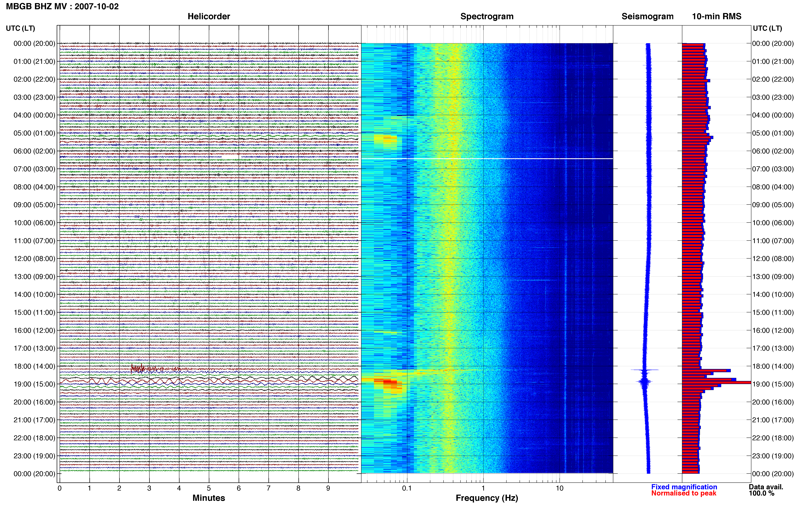Image resolution: width=812 pixels, height=508 pixels.
Task: Click the Helicorder time label 02:00 (22:00)
Action: [34, 79]
